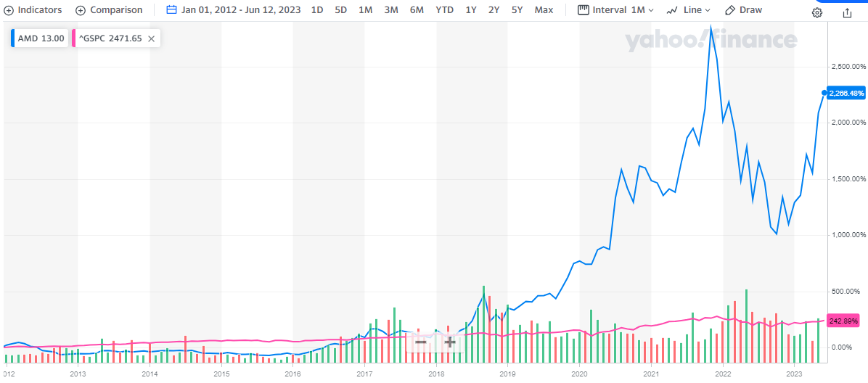Remove the ^GSPC comparison with X
The image size is (868, 383).
[x=151, y=38]
